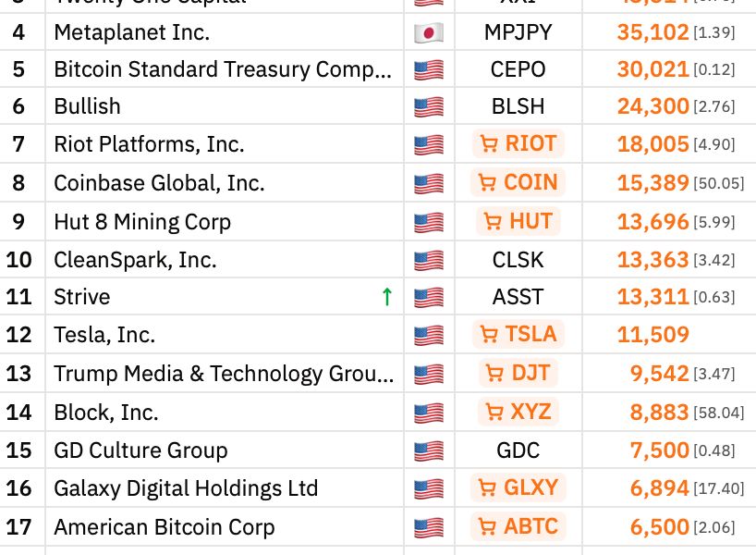Click the CEPO ticker label

(518, 68)
